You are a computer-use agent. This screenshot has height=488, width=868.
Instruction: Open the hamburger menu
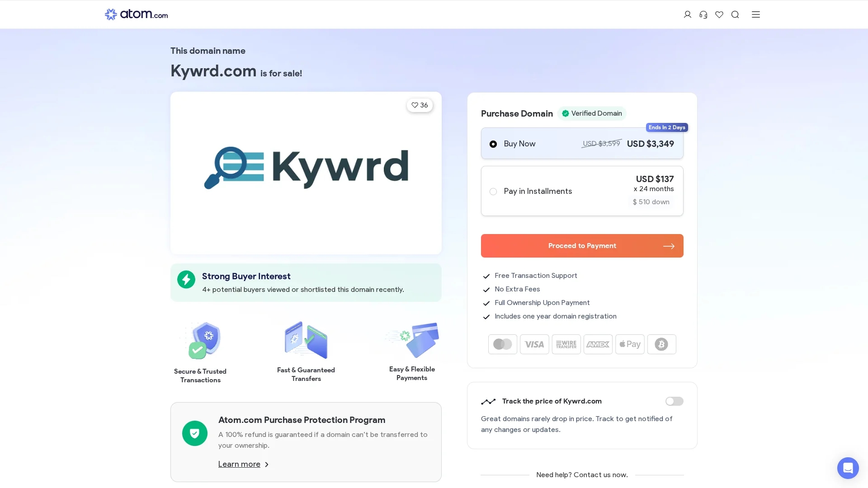(x=756, y=14)
